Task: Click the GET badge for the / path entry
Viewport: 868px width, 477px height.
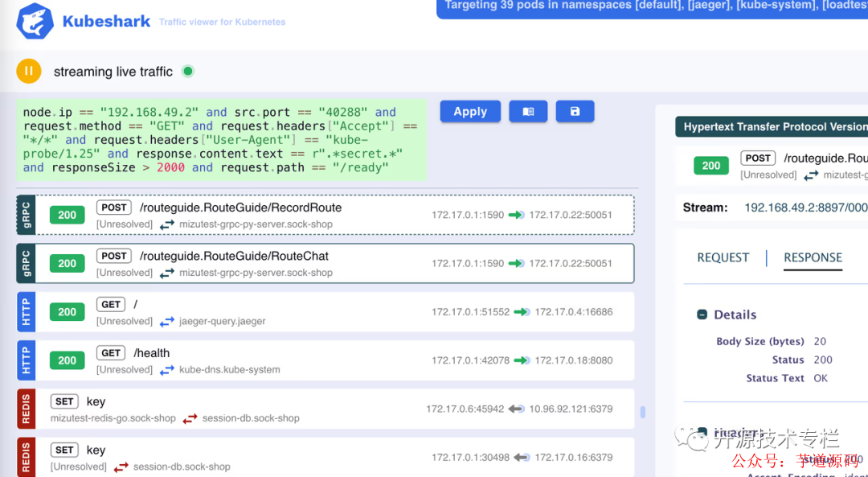Action: [x=111, y=304]
